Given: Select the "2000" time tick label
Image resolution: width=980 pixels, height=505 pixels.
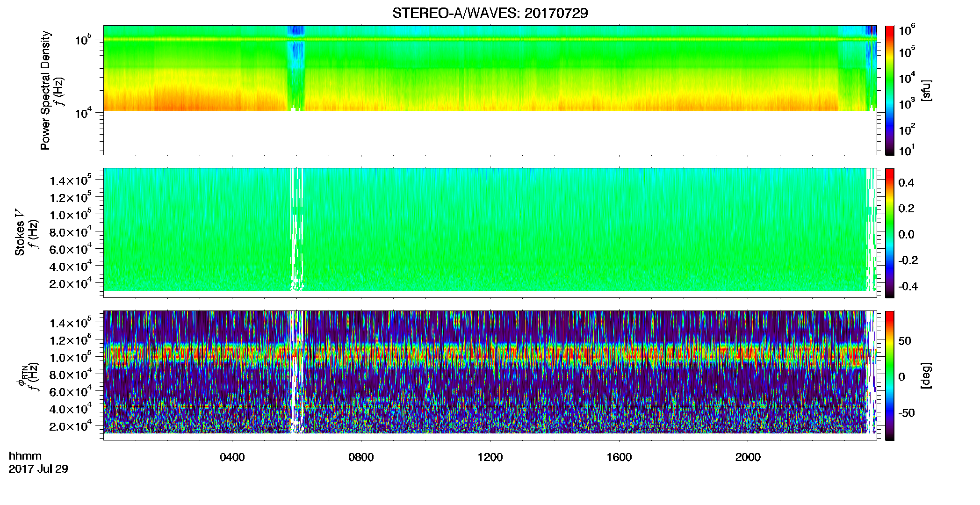Looking at the screenshot, I should click(x=748, y=457).
